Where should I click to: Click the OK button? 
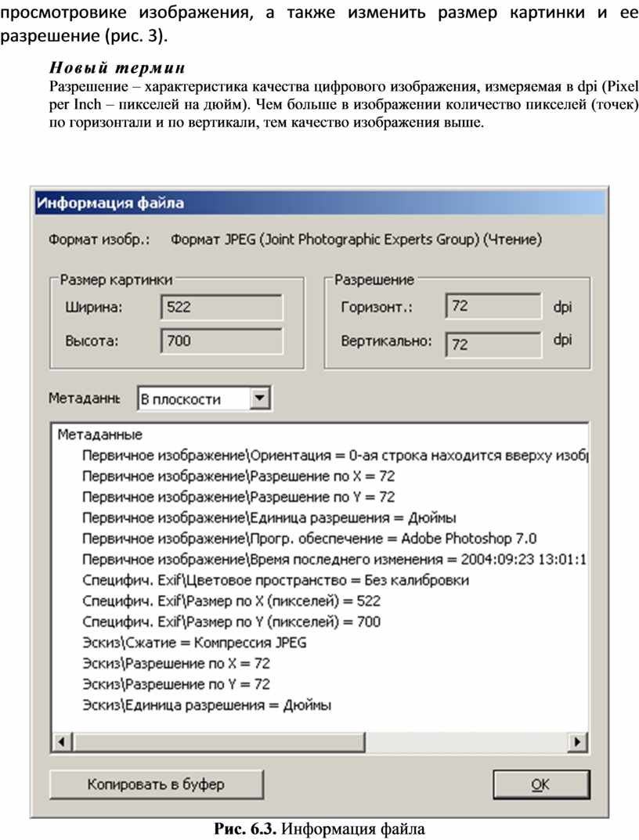541,784
